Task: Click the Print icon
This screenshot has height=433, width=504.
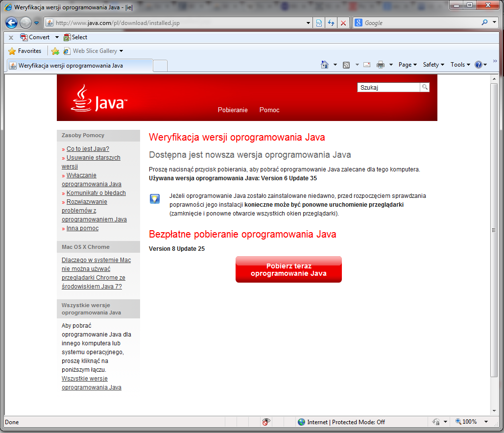Action: 381,65
